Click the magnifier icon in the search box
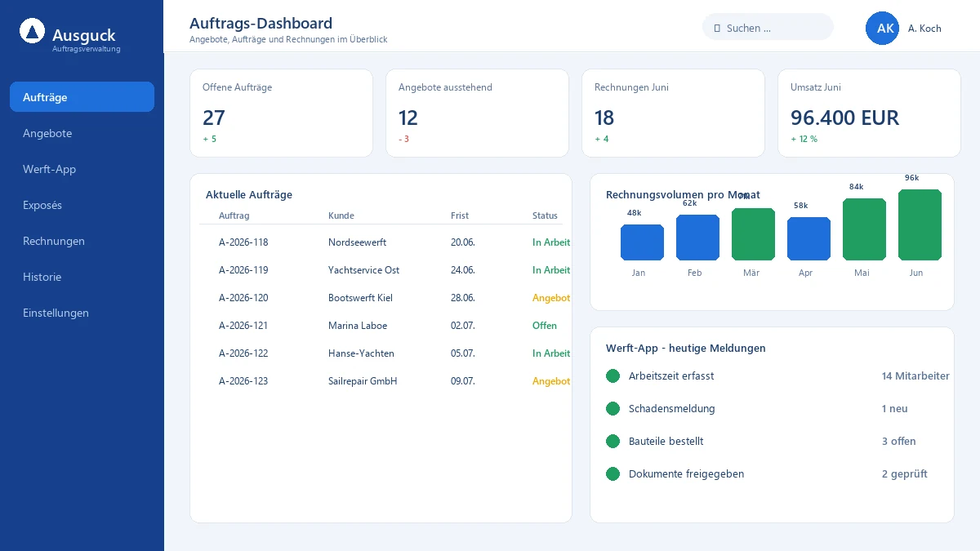This screenshot has width=980, height=551. [x=717, y=28]
